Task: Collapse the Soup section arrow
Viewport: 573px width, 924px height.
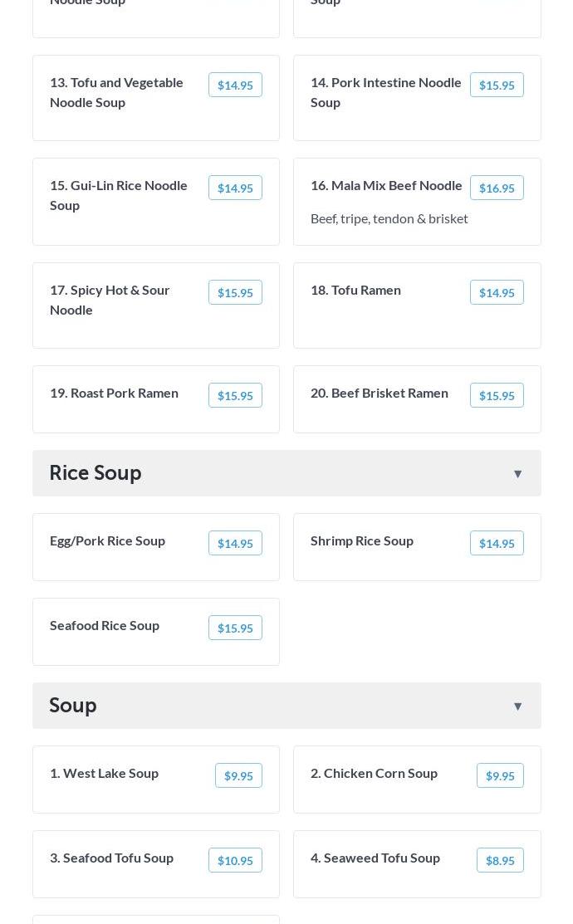Action: [517, 706]
